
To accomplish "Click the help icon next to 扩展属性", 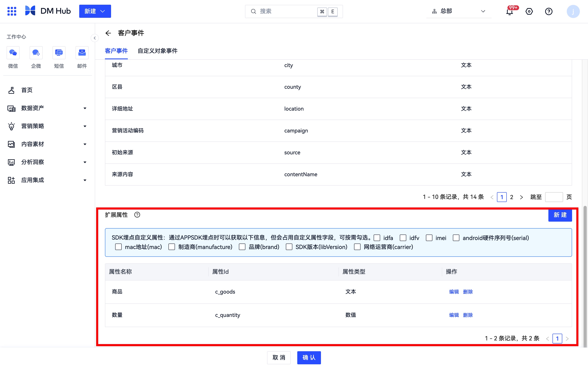I will tap(137, 215).
